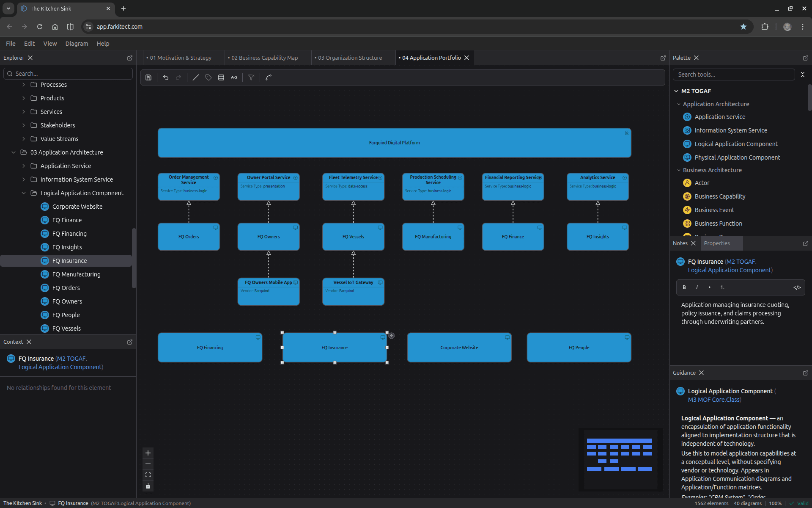Click the fit-to-screen icon
The width and height of the screenshot is (812, 508).
148,475
